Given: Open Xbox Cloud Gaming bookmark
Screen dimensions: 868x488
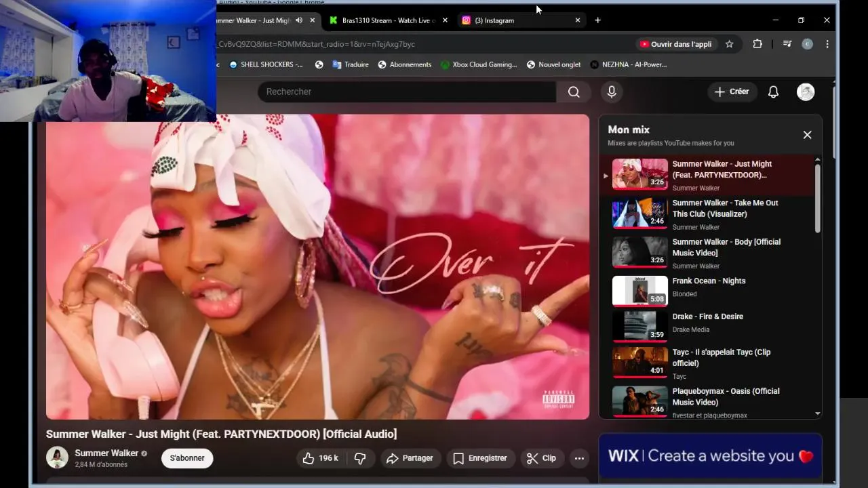Looking at the screenshot, I should (x=479, y=64).
